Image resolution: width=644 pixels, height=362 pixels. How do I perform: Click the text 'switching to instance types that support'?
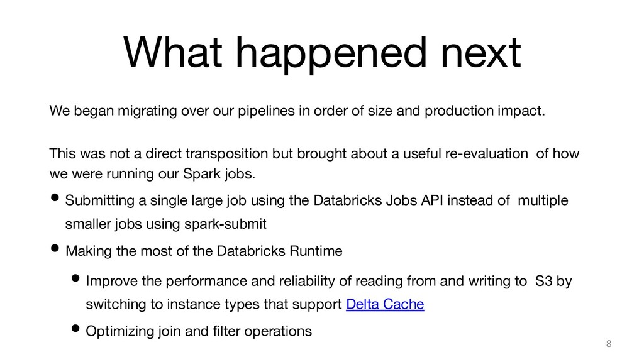click(x=214, y=304)
